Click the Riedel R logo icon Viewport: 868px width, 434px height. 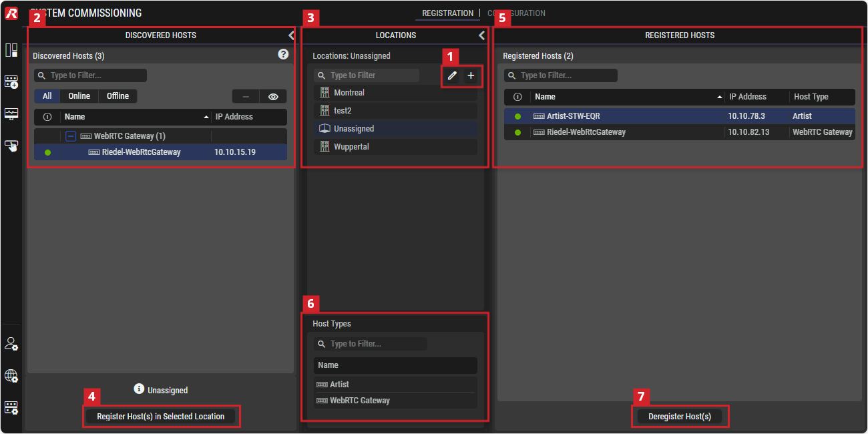11,14
